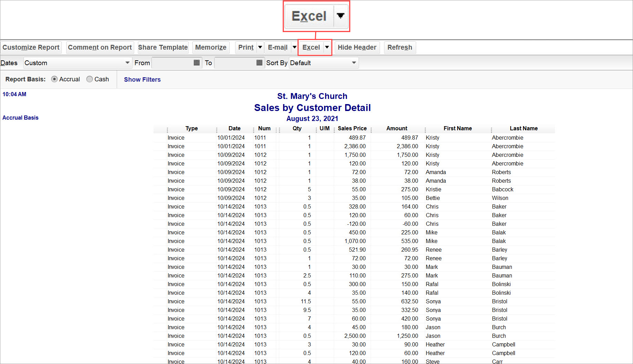633x364 pixels.
Task: Click the Babcock last name cell
Action: click(x=503, y=189)
